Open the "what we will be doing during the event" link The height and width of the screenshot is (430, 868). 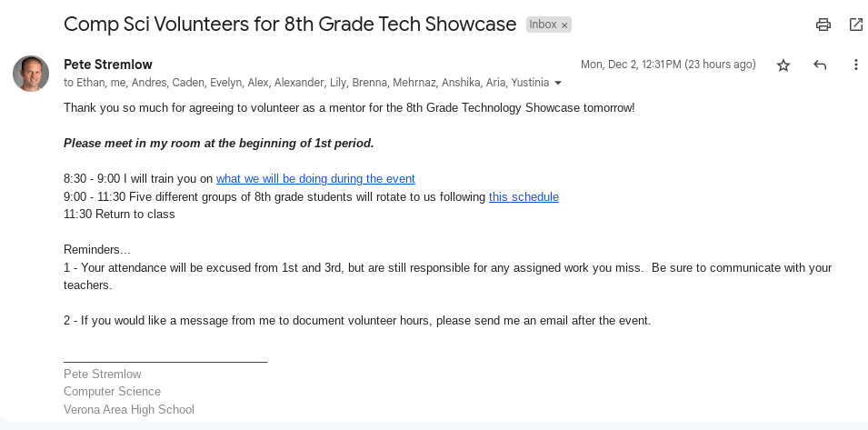pos(315,179)
